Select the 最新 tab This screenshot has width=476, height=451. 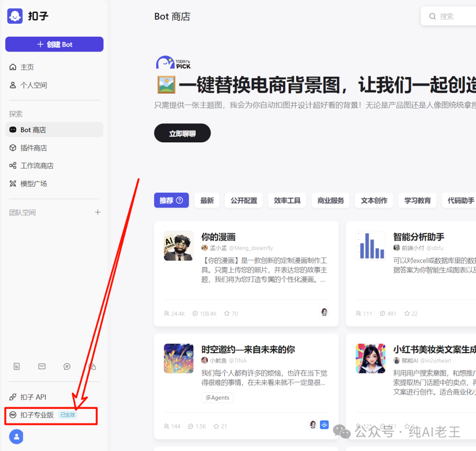coord(207,201)
